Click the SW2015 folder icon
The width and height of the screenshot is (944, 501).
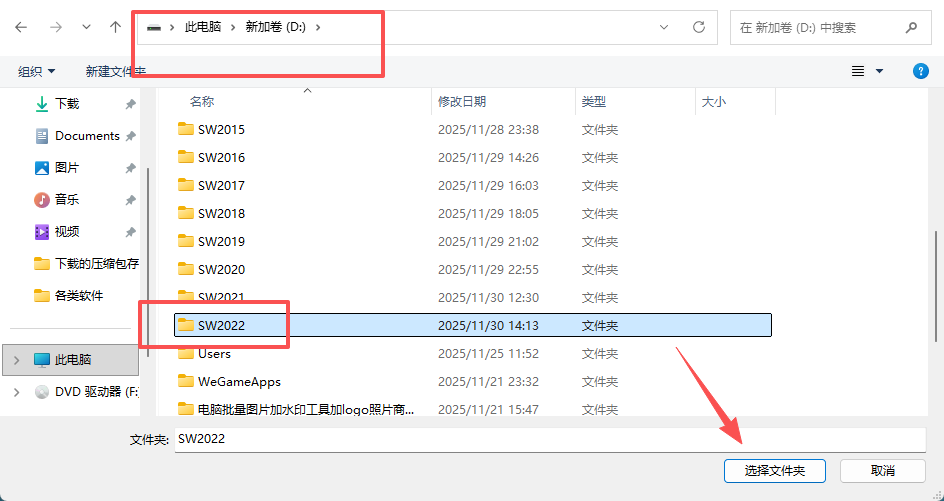[x=186, y=129]
